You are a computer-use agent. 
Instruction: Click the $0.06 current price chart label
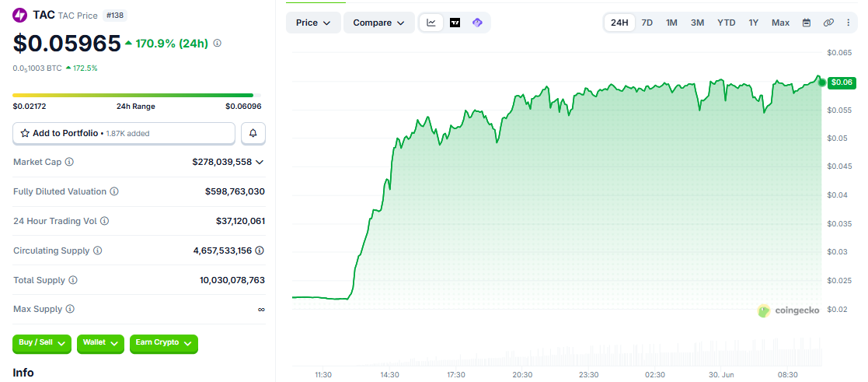tap(842, 82)
